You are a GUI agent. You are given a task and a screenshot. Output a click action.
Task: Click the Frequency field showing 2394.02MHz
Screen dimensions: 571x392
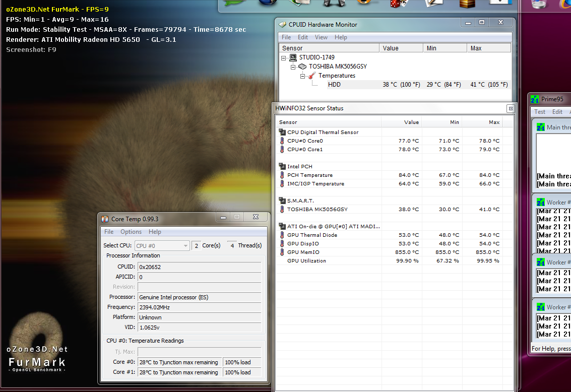[x=200, y=307]
